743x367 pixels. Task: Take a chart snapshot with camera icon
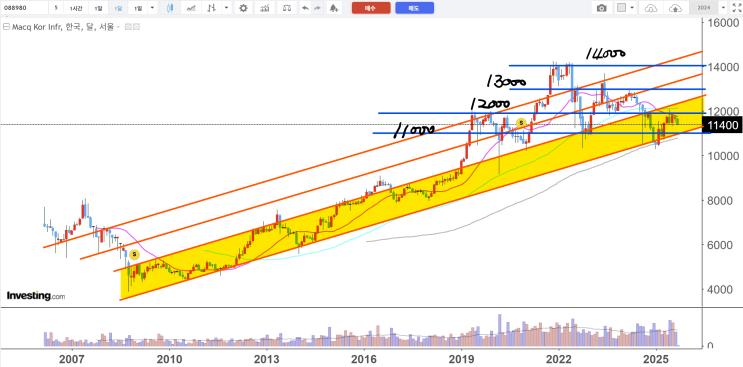pos(601,8)
